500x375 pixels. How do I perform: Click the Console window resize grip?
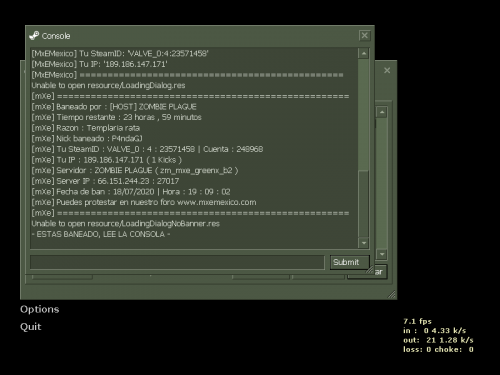(370, 270)
